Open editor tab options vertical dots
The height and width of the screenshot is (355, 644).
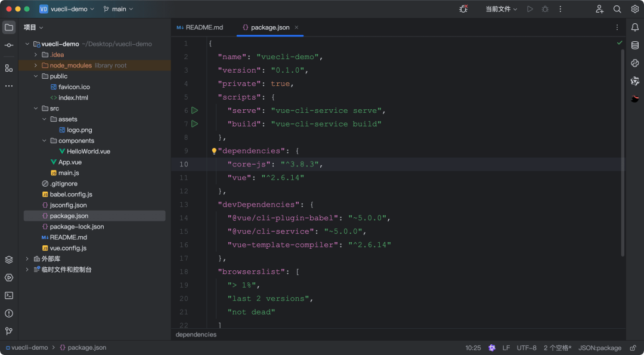tap(617, 27)
